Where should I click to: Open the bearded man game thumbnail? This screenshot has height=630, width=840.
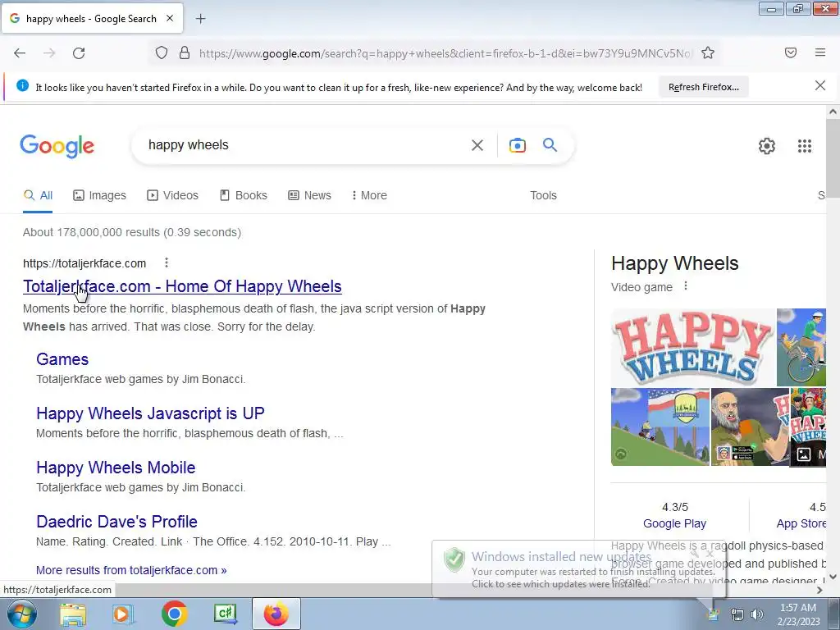point(750,427)
